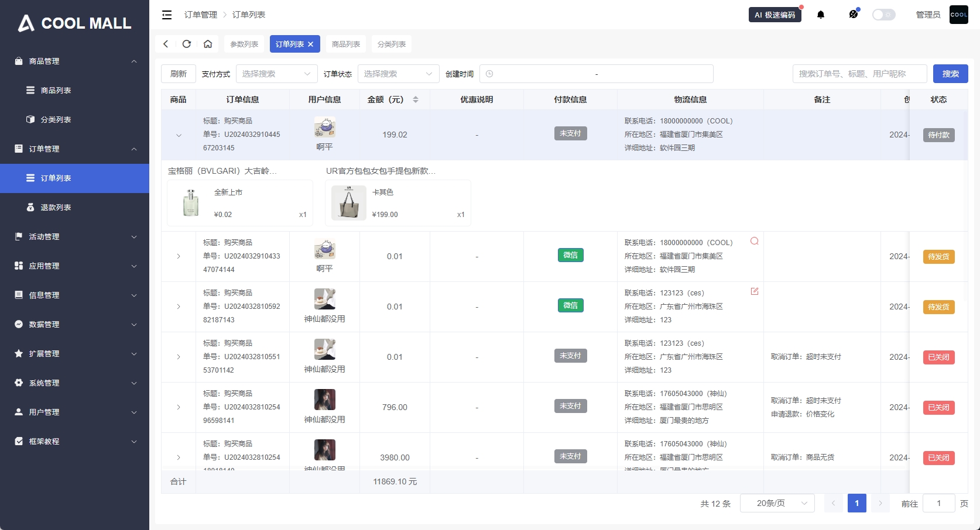Close the 订单列表 tab with X
Image resolution: width=980 pixels, height=530 pixels.
pos(311,44)
